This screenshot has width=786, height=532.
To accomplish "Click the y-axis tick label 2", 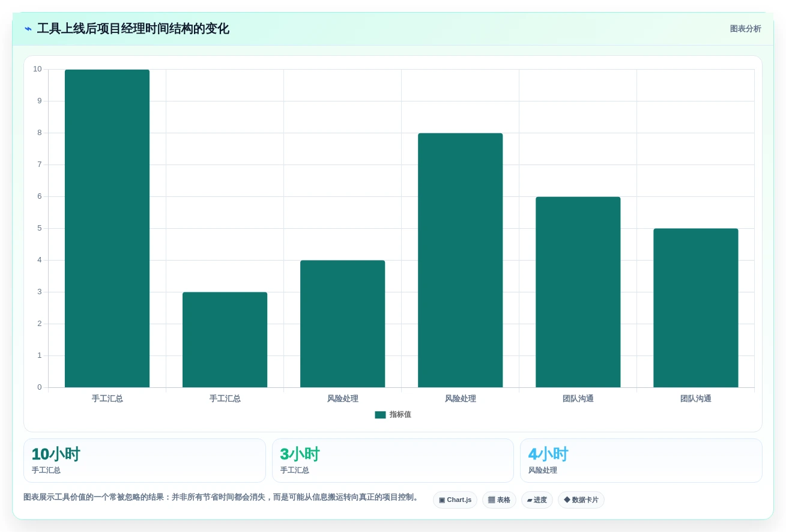I will coord(40,324).
